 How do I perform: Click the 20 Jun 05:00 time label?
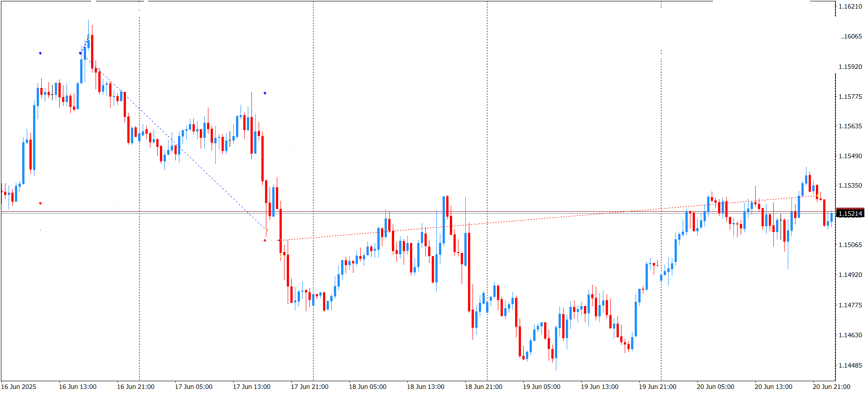[x=716, y=387]
